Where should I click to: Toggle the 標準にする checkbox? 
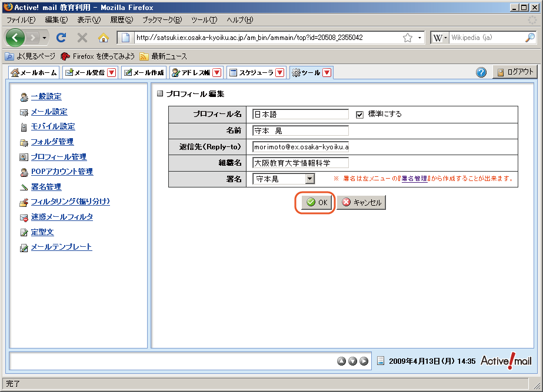point(360,115)
